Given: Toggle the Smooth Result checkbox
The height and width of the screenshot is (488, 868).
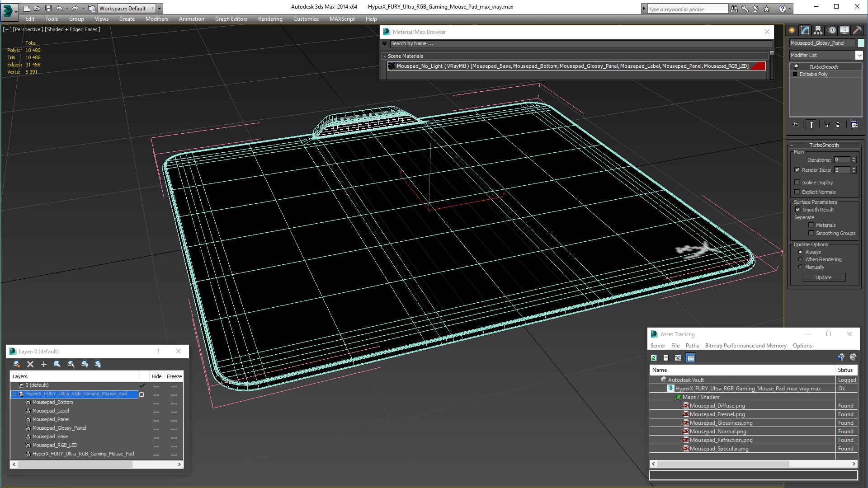Looking at the screenshot, I should point(798,210).
